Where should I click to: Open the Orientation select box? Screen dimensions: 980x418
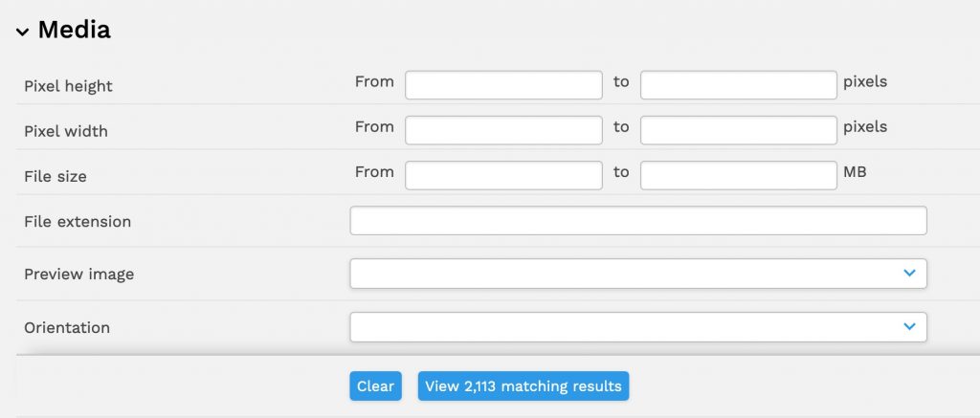622,327
